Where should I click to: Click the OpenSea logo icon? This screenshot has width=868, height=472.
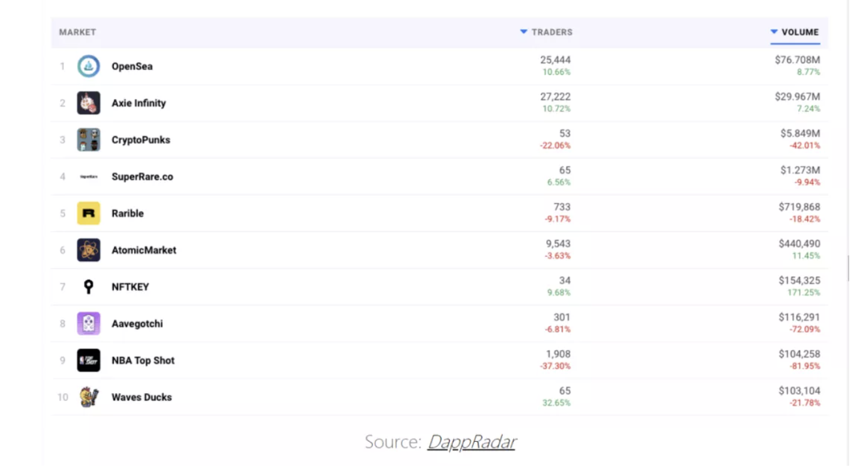point(88,66)
